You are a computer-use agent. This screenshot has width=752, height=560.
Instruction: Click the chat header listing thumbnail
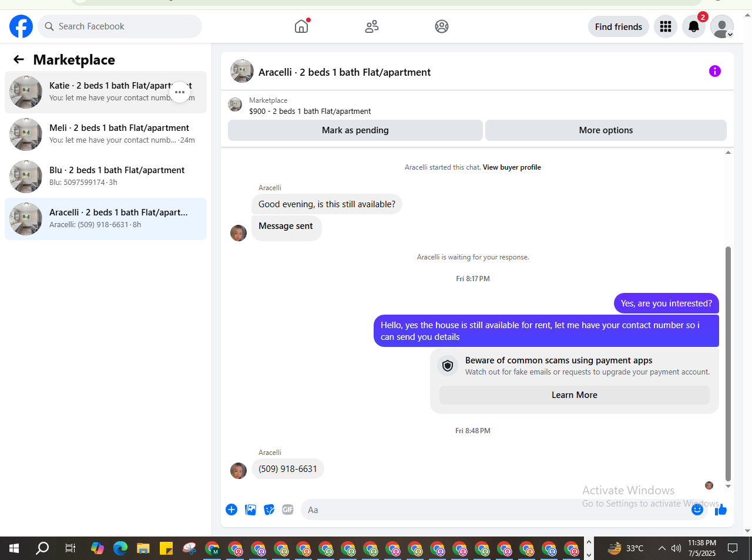(x=242, y=71)
